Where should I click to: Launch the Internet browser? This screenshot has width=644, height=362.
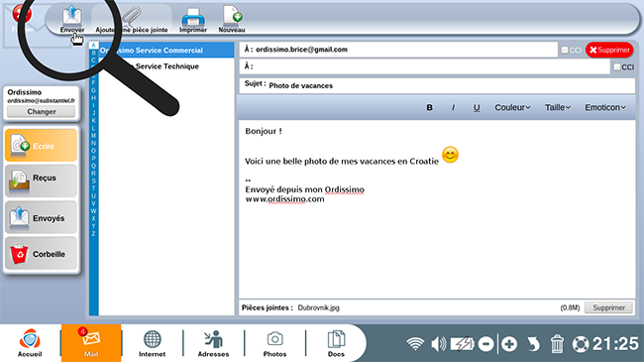click(152, 343)
